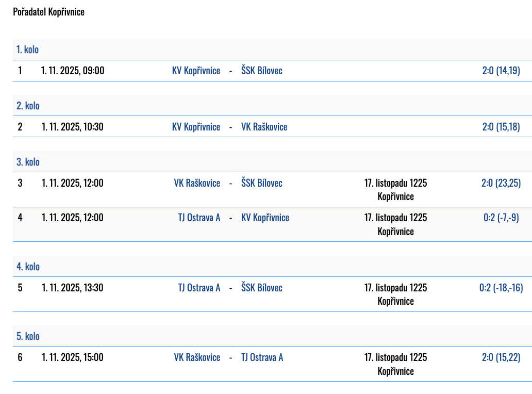This screenshot has width=532, height=394.
Task: Select TJ Ostrava A in match 4
Action: [199, 218]
